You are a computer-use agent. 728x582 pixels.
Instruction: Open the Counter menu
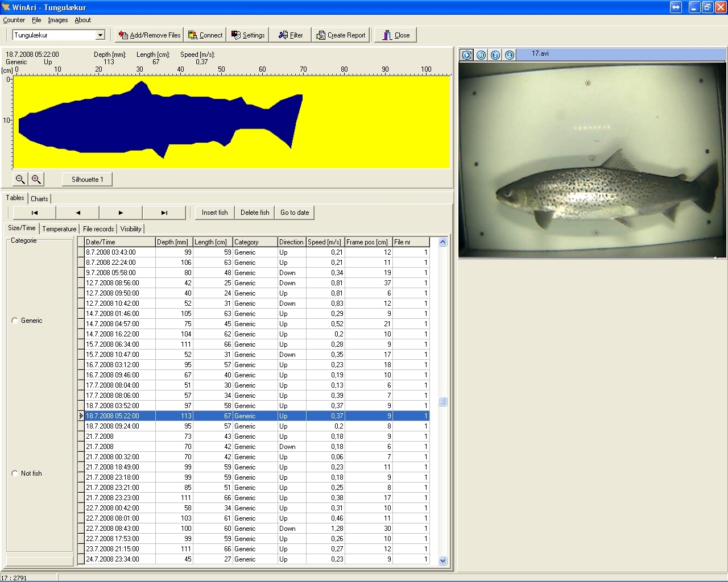[x=14, y=20]
